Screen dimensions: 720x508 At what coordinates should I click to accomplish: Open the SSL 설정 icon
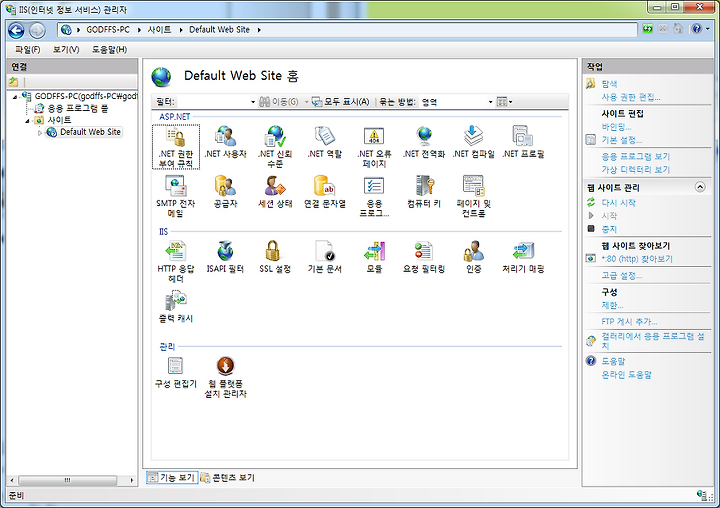[275, 257]
